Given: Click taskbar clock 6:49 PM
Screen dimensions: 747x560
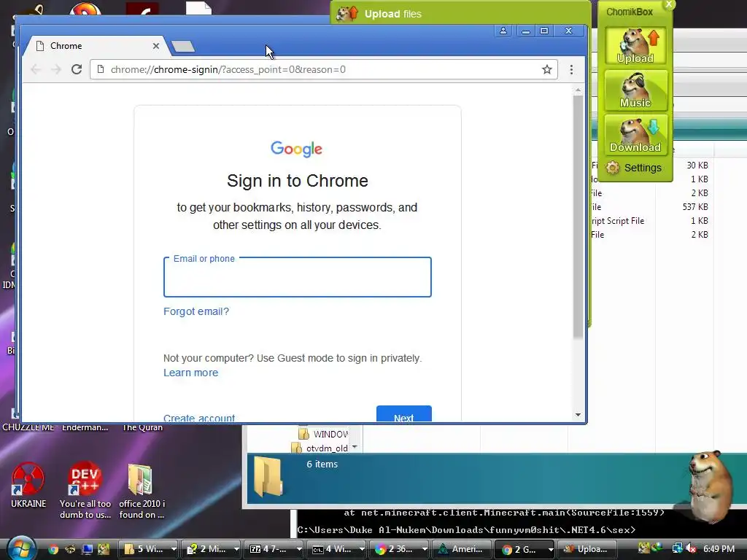Looking at the screenshot, I should [x=719, y=549].
